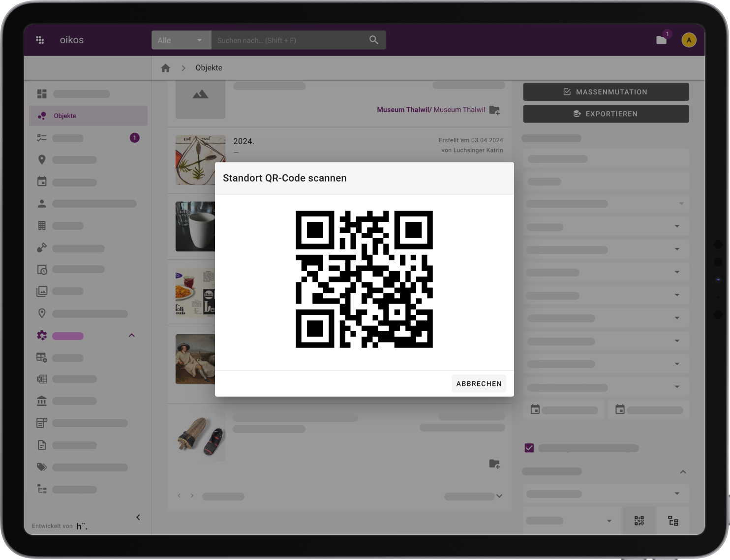Open the right date filter calendar field

click(x=649, y=409)
